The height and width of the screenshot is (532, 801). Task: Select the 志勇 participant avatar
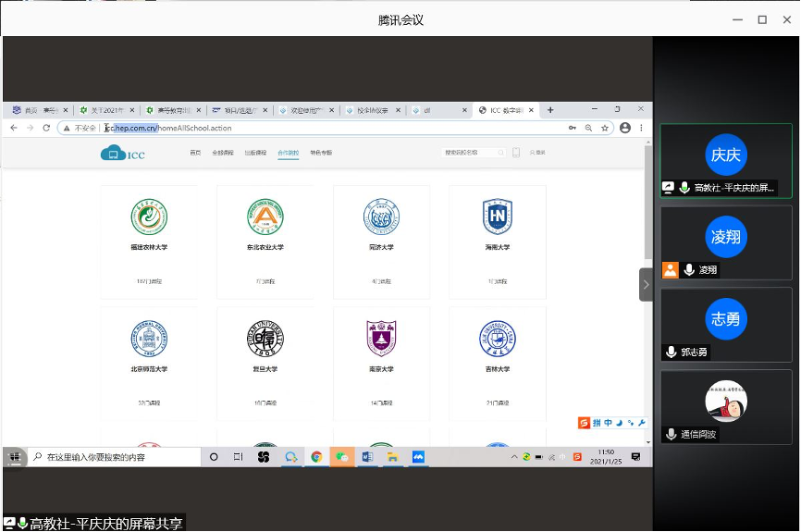(x=725, y=319)
